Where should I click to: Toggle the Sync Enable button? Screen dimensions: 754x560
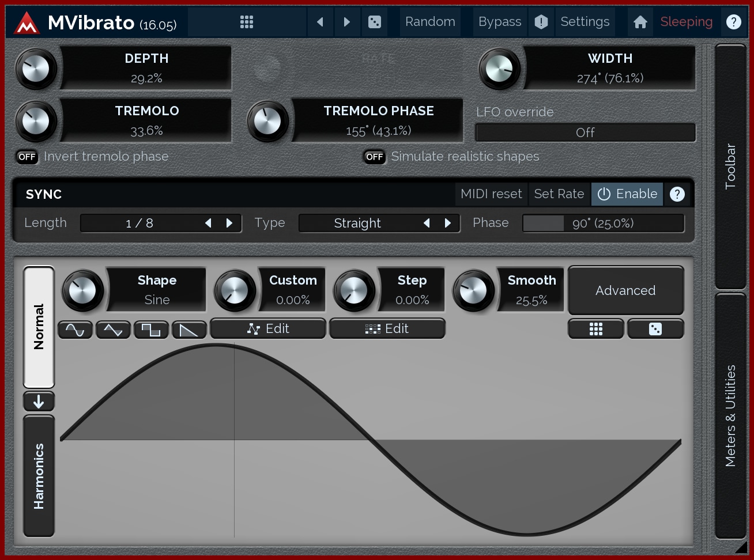coord(627,194)
